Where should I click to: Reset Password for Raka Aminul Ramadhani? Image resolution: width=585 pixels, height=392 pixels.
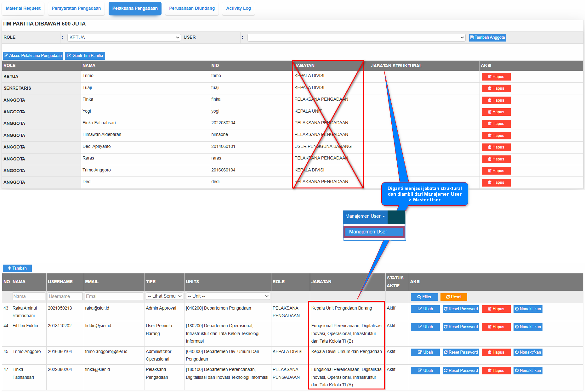[x=461, y=309]
